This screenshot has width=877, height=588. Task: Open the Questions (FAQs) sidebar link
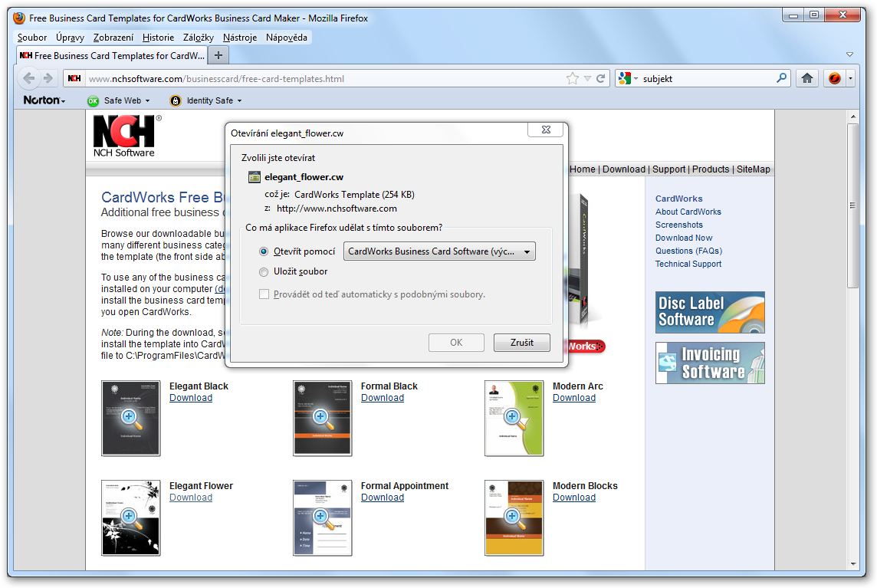pyautogui.click(x=688, y=251)
